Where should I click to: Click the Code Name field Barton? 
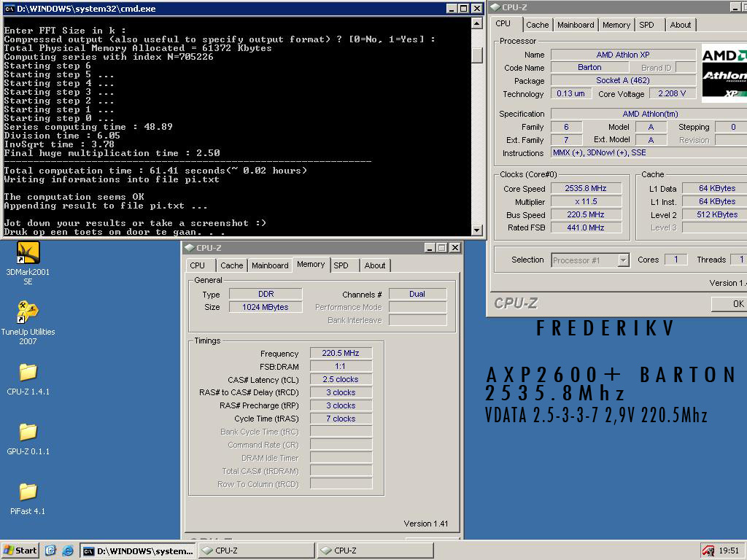tap(589, 67)
